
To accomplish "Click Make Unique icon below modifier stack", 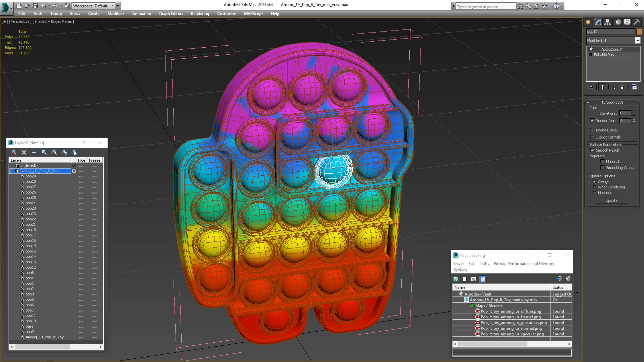I will coord(614,87).
